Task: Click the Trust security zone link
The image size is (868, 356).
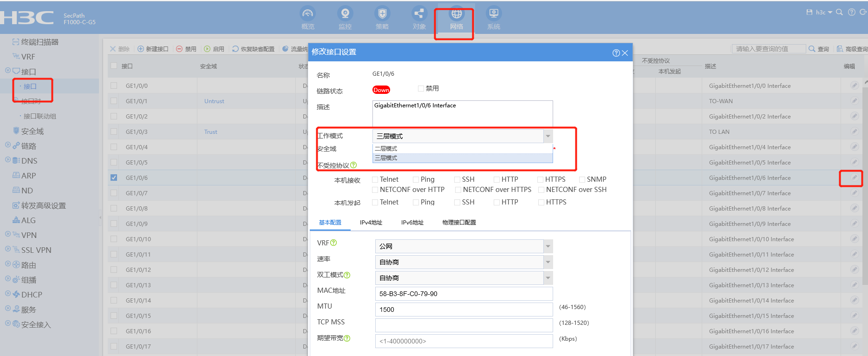Action: (211, 132)
